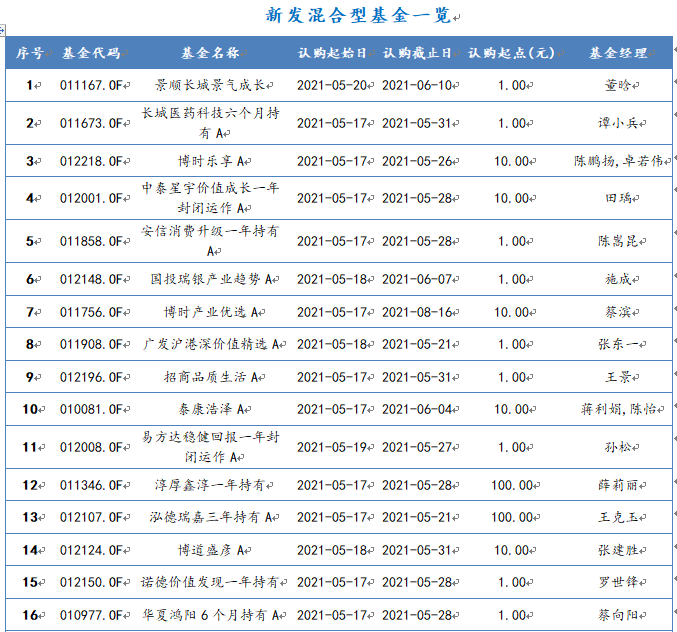
Task: Select end date 2021-05-26
Action: [x=417, y=161]
